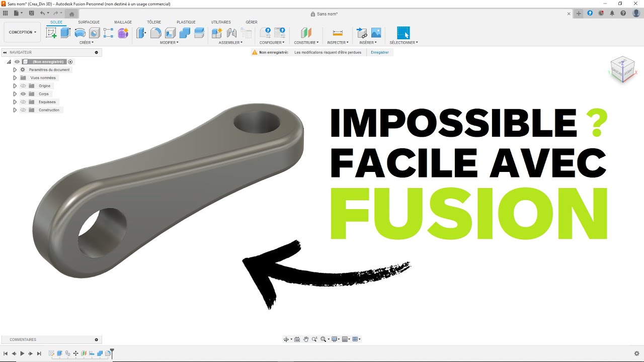Start a new sketch with Create Sketch tool
Screen dimensions: 644x362
[51, 33]
